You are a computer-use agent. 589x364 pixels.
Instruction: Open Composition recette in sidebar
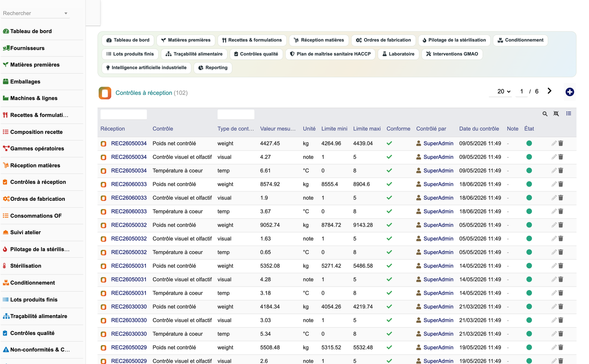[x=36, y=132]
